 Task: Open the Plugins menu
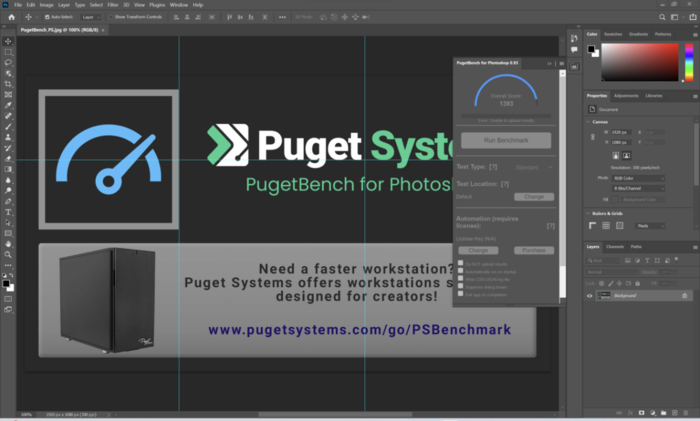pyautogui.click(x=157, y=5)
